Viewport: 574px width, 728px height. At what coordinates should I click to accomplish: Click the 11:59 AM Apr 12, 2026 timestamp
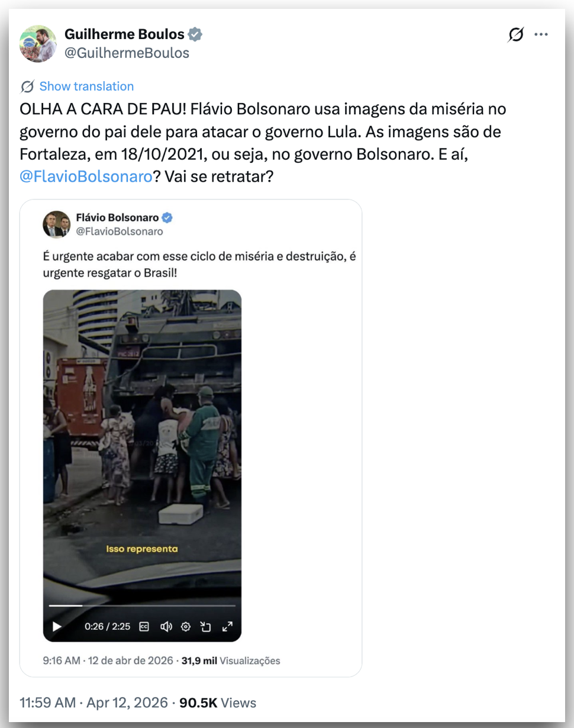(x=94, y=703)
